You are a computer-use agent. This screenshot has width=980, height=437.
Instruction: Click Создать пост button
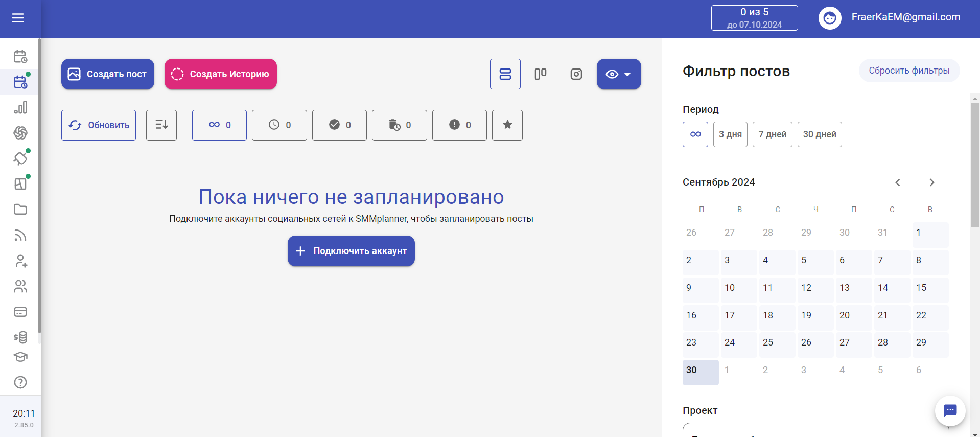click(x=108, y=74)
